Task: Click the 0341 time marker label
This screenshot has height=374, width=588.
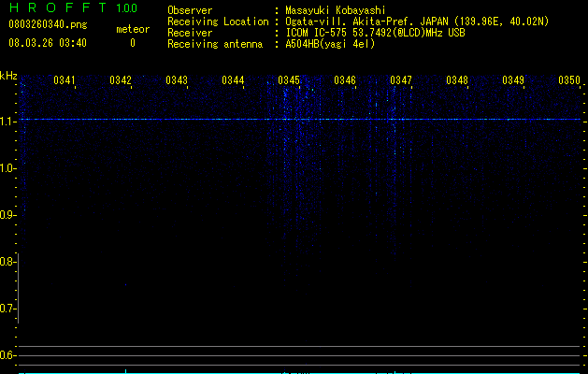Action: click(65, 80)
